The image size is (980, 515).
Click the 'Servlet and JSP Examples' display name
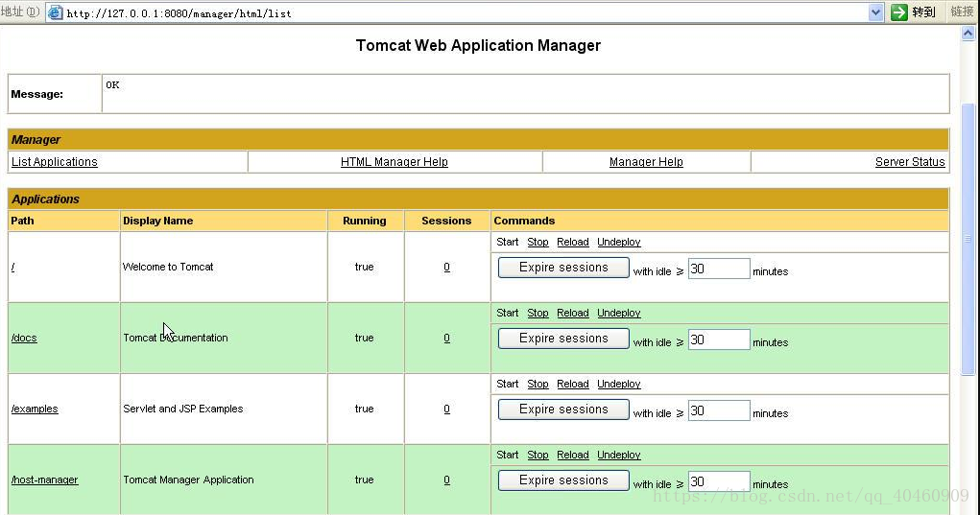[x=183, y=409]
